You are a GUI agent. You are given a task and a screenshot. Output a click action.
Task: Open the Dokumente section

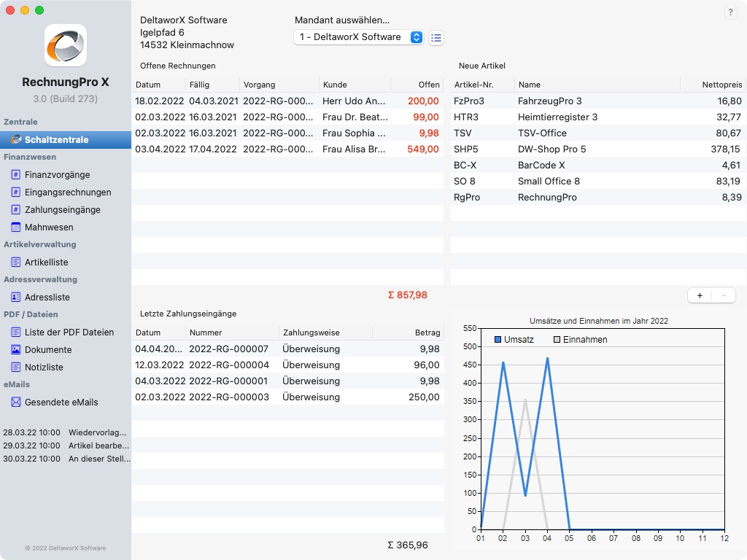[x=47, y=350]
